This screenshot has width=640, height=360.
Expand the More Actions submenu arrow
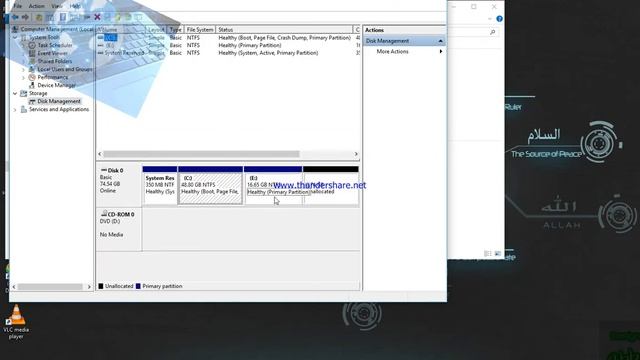pos(441,51)
